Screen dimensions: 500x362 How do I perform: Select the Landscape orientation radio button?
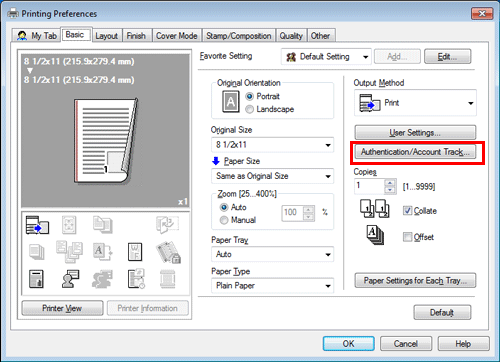pyautogui.click(x=250, y=109)
